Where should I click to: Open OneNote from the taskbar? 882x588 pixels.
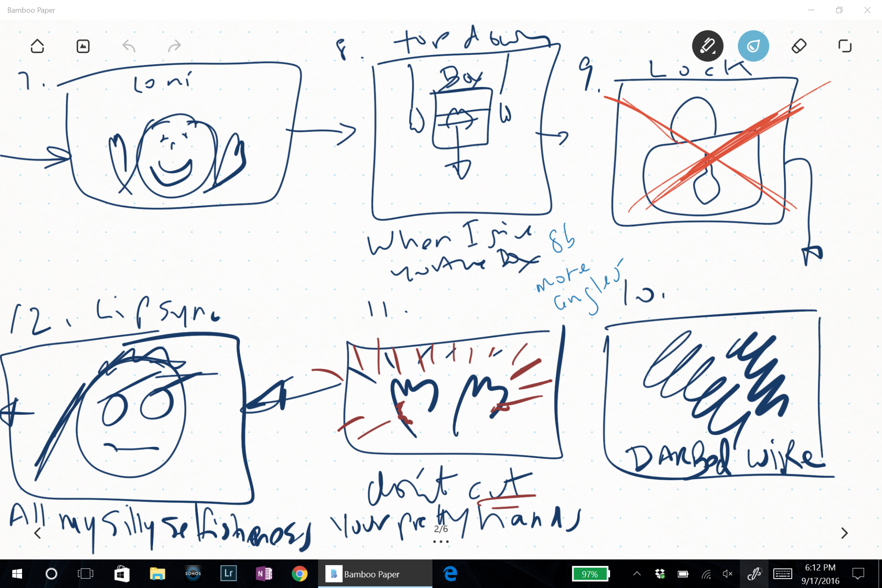(264, 574)
